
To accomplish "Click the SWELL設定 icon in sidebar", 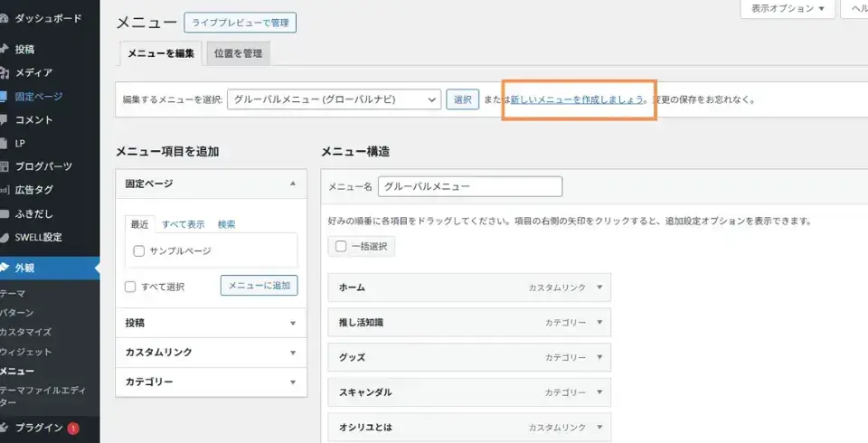I will point(4,238).
